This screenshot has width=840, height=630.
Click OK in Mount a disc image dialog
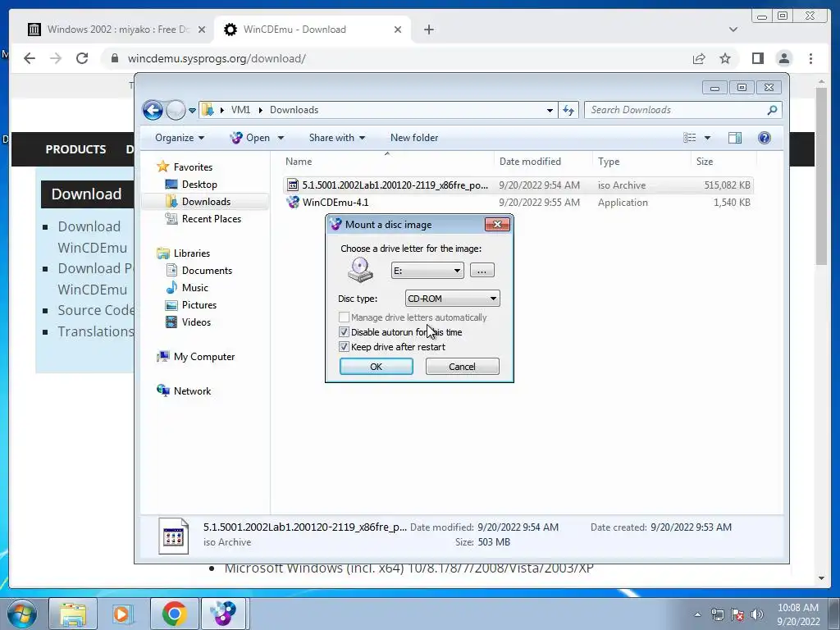click(376, 367)
